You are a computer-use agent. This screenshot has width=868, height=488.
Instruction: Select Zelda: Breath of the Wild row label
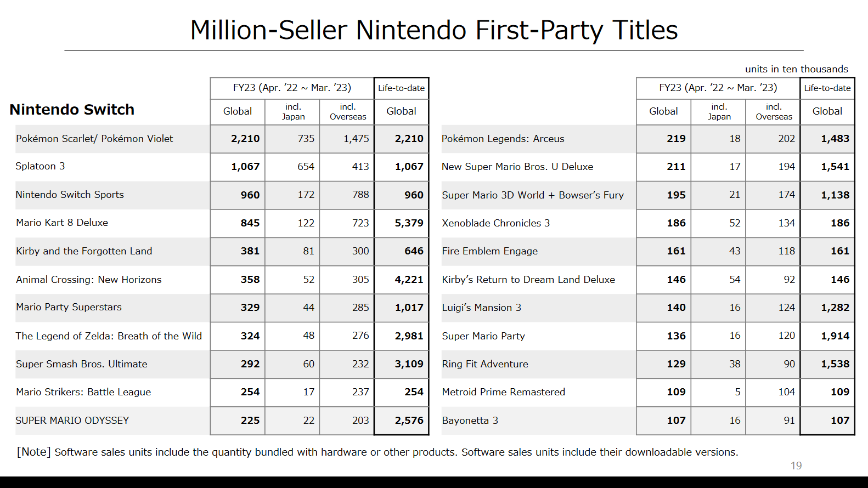(x=109, y=336)
